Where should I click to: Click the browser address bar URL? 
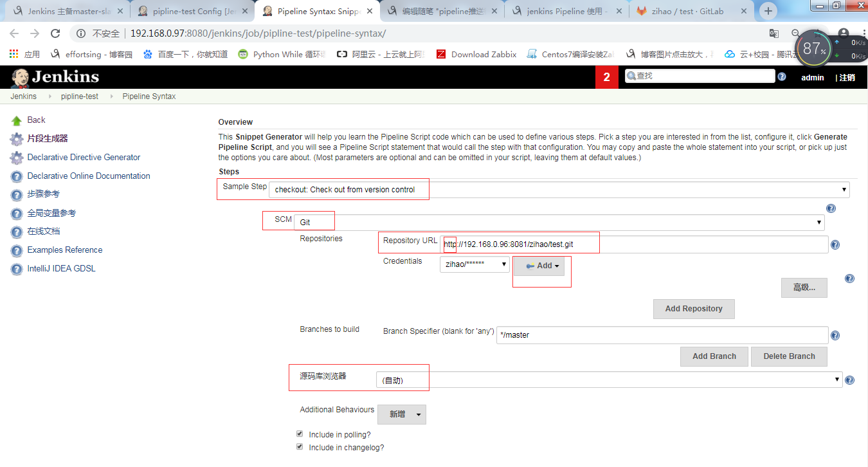258,33
